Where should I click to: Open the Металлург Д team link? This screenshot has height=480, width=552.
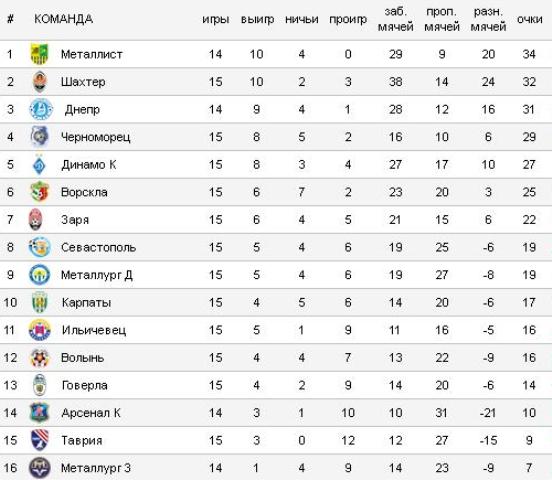point(97,275)
